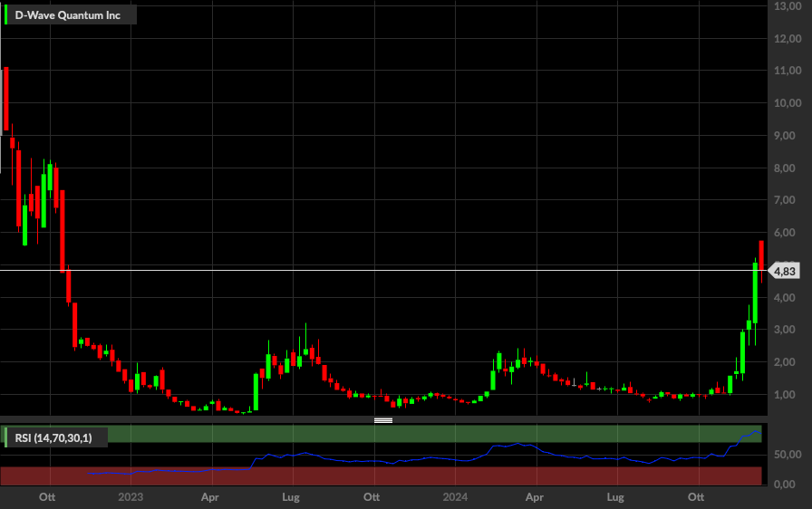Click the panel divider handle between chart and RSI

click(383, 420)
